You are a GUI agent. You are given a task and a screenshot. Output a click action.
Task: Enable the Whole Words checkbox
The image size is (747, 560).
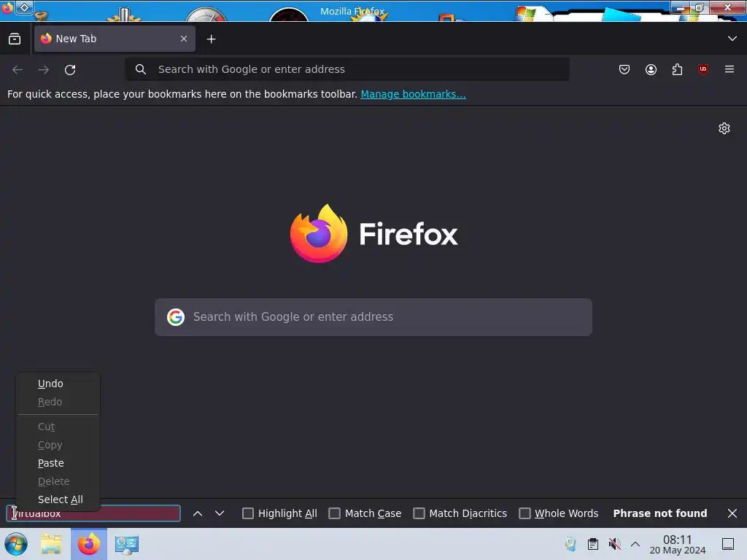point(525,513)
